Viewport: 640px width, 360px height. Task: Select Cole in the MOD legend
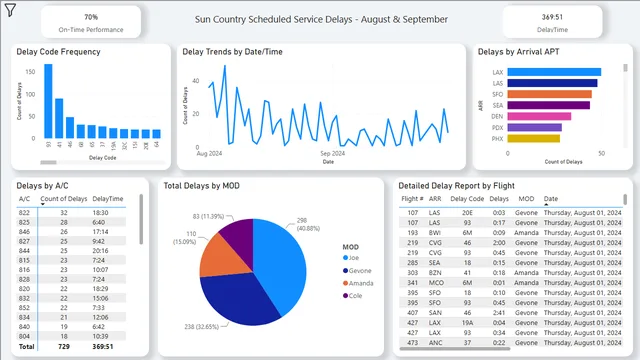click(352, 296)
